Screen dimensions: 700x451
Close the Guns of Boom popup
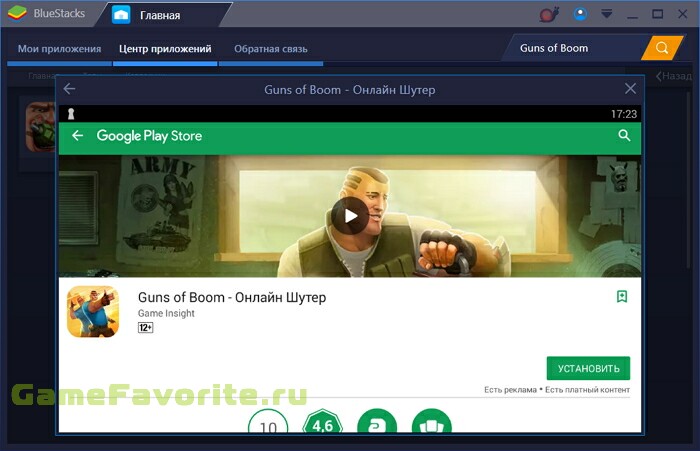(630, 88)
